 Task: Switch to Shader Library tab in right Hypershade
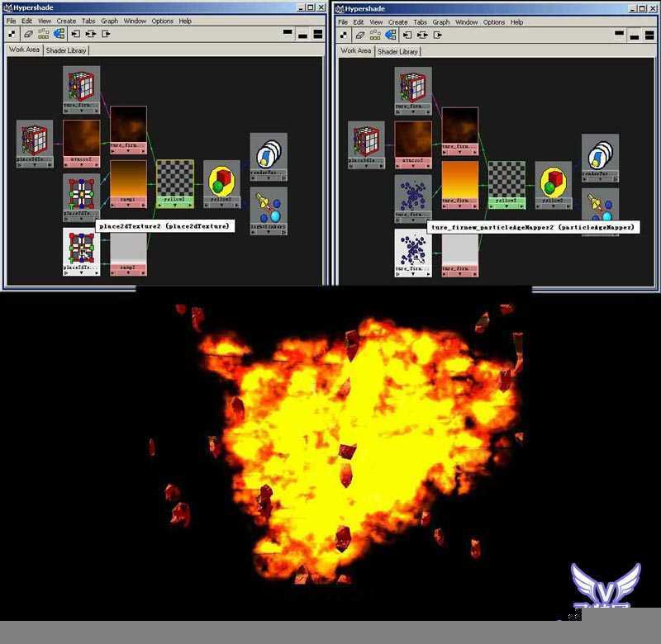tap(398, 52)
